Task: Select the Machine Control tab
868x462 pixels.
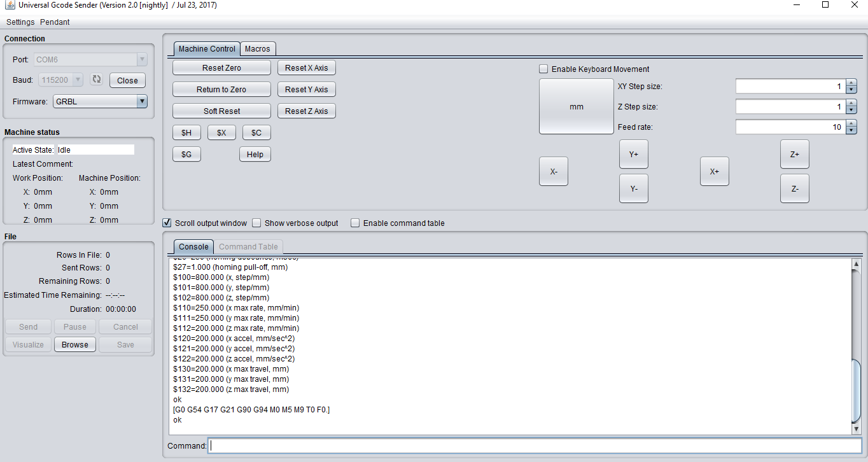Action: pos(207,48)
